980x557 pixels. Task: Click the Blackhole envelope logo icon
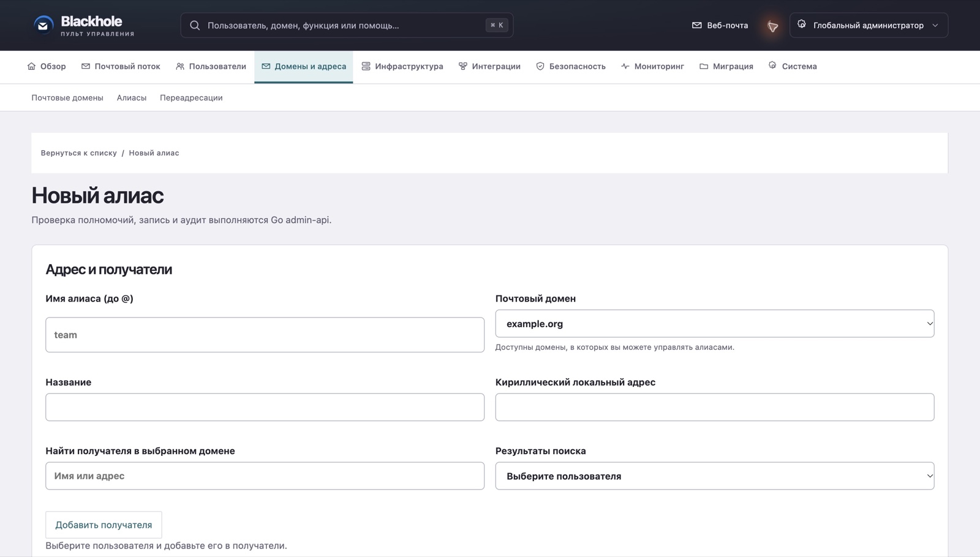click(43, 25)
